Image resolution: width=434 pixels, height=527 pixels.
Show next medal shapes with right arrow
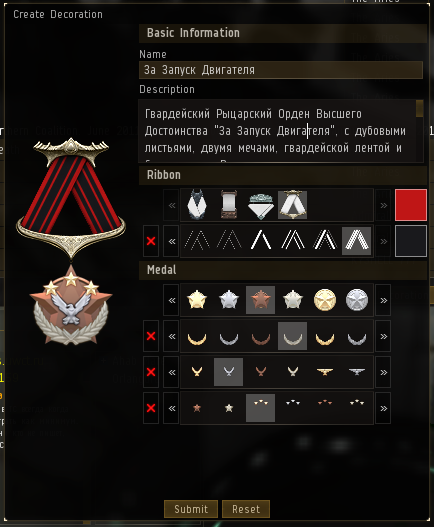383,300
